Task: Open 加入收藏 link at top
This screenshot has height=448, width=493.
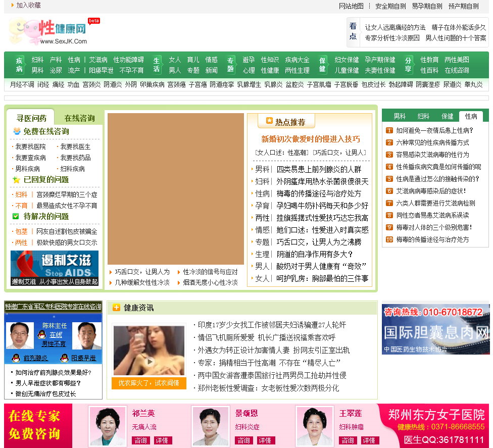Action: 28,6
